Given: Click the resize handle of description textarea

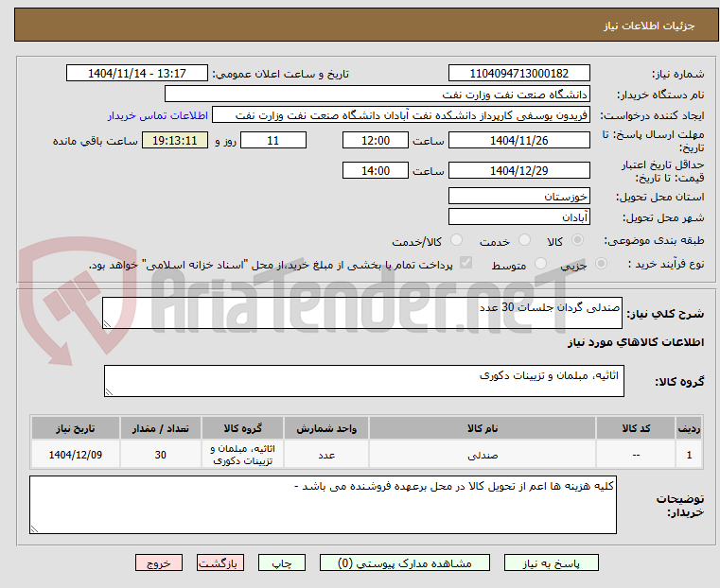Looking at the screenshot, I should pyautogui.click(x=108, y=324).
